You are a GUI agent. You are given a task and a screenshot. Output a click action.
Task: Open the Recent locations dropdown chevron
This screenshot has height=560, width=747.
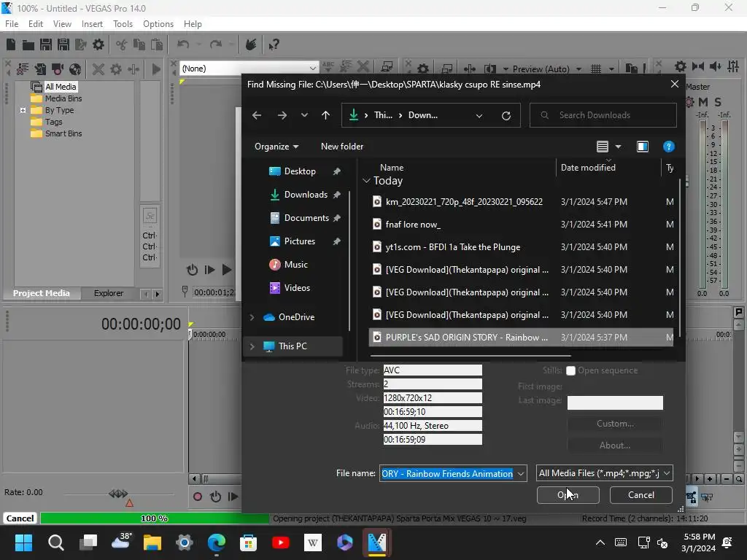pyautogui.click(x=304, y=115)
